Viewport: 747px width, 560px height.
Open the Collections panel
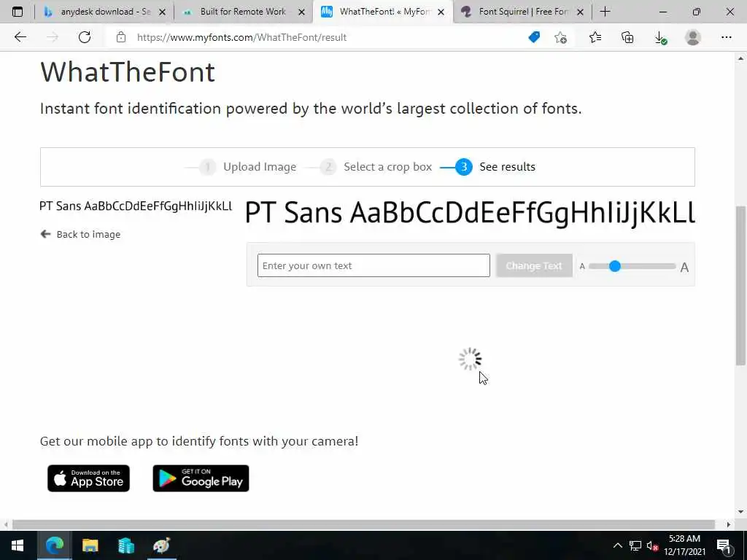tap(627, 37)
